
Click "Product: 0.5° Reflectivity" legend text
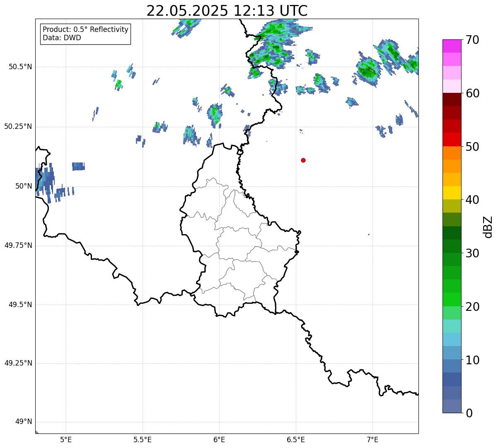pos(85,30)
